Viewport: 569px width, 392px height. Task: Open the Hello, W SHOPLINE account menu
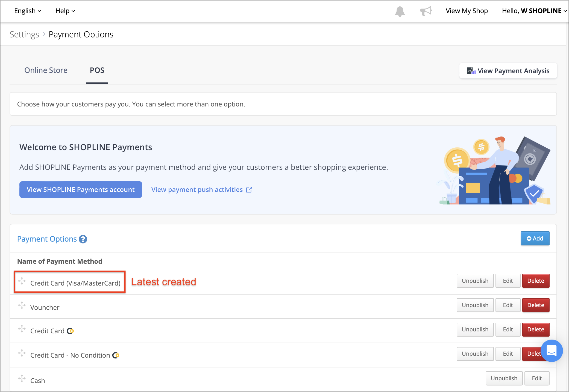534,11
